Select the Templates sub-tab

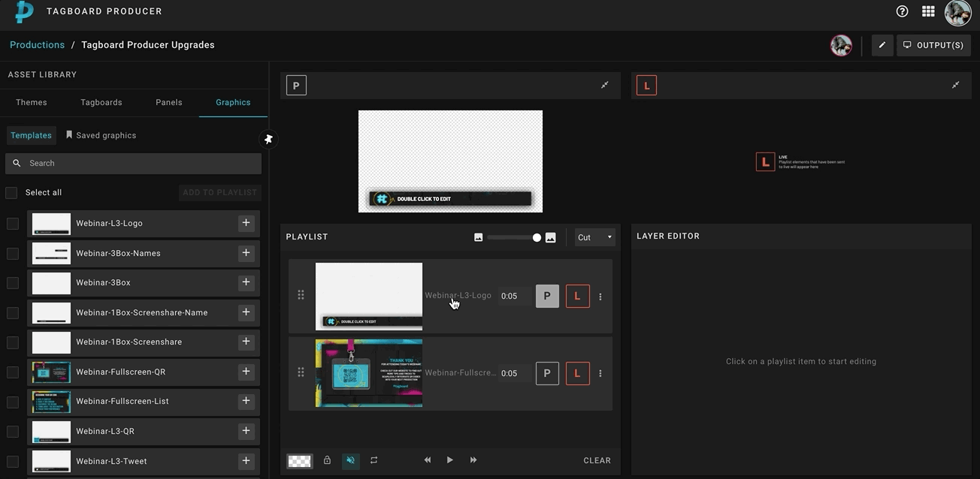[32, 135]
